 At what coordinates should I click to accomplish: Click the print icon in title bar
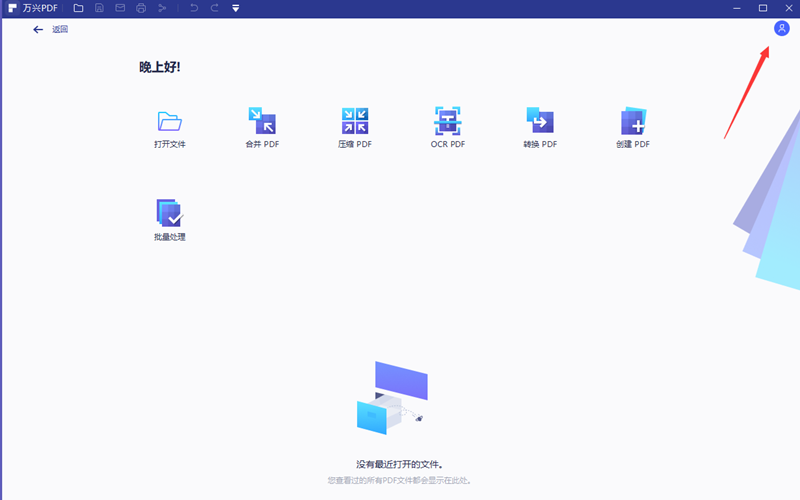point(141,8)
